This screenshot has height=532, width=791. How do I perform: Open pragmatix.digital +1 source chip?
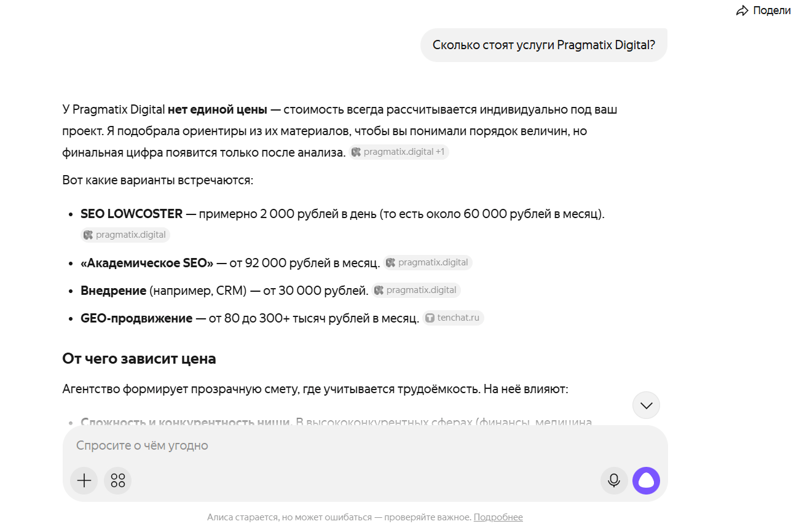pos(399,152)
